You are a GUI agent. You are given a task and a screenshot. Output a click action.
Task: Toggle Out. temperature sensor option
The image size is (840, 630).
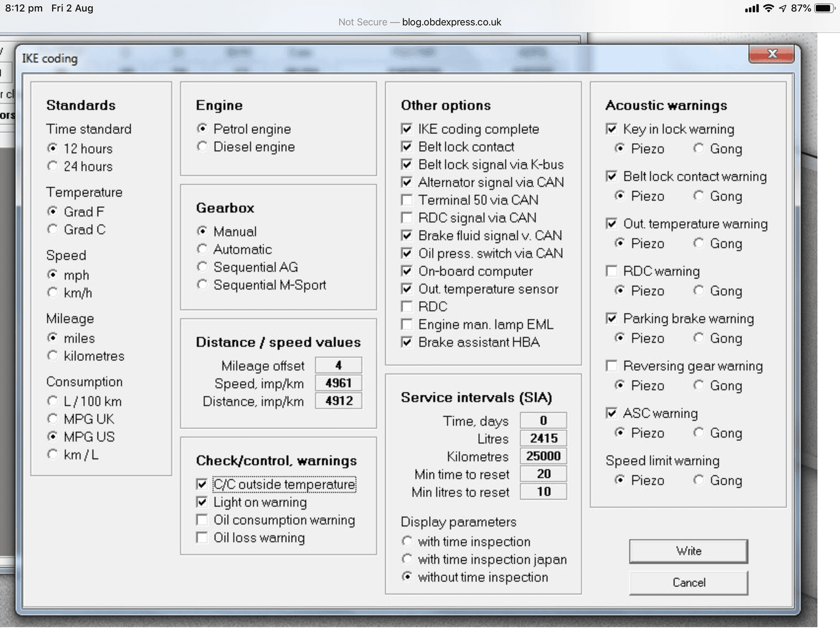(406, 289)
